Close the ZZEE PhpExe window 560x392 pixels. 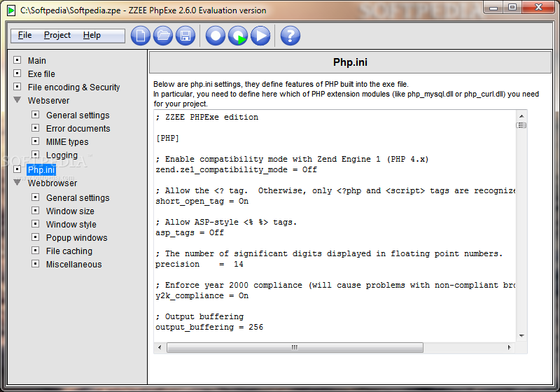point(538,8)
